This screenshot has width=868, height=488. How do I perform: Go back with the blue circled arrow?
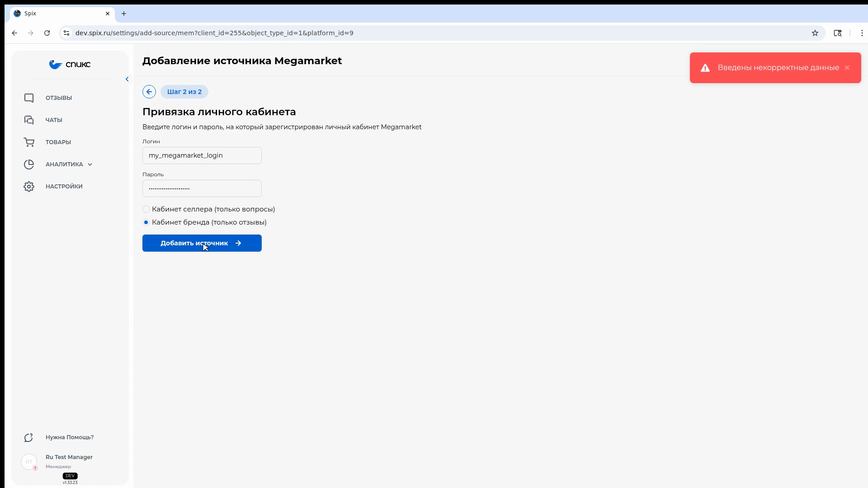(x=149, y=92)
